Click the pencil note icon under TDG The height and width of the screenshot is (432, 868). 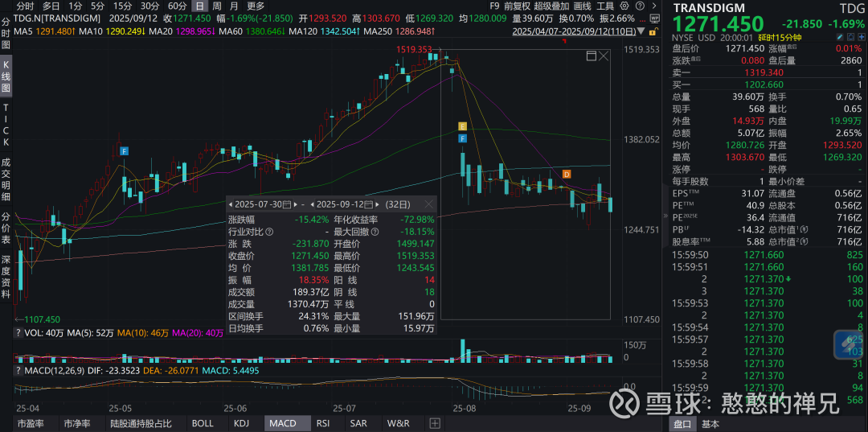[840, 37]
